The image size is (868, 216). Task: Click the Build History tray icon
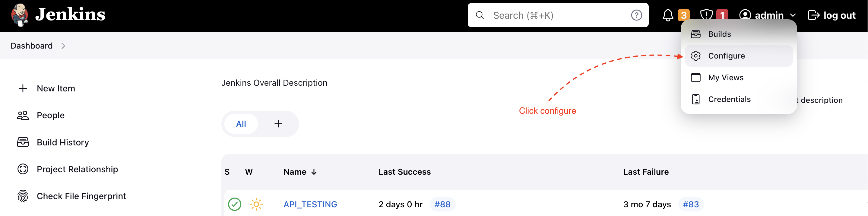click(x=23, y=142)
